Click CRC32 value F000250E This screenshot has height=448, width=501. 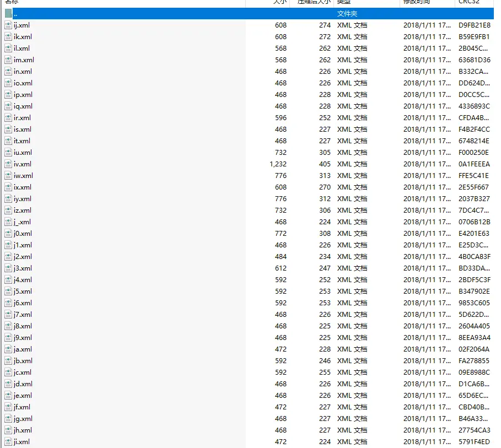pos(473,153)
